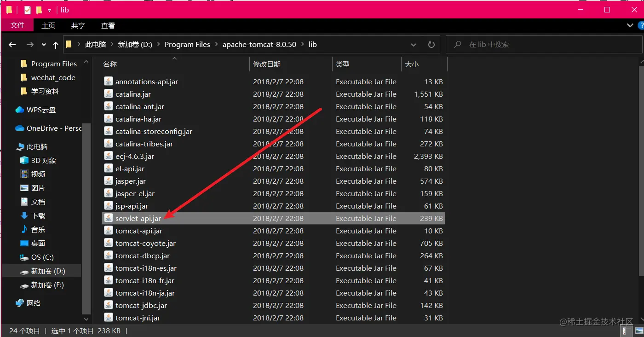Click the jar icon next to el-api.jar
This screenshot has height=337, width=644.
click(108, 168)
